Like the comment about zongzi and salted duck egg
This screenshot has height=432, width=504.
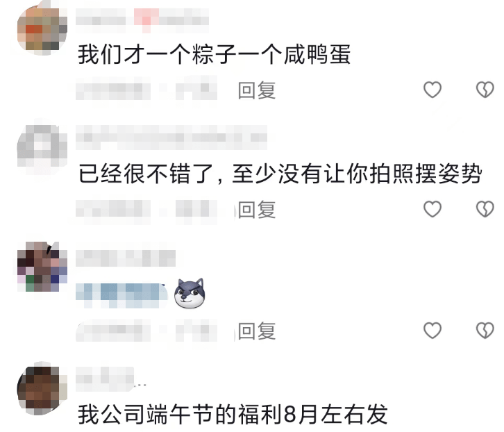coord(432,90)
